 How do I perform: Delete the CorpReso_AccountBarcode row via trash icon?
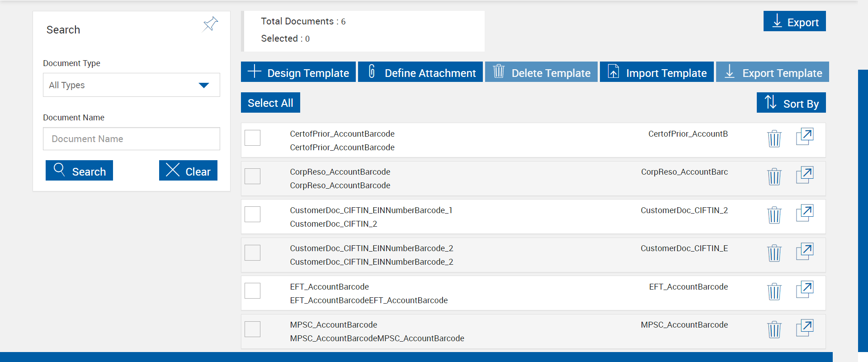(774, 176)
